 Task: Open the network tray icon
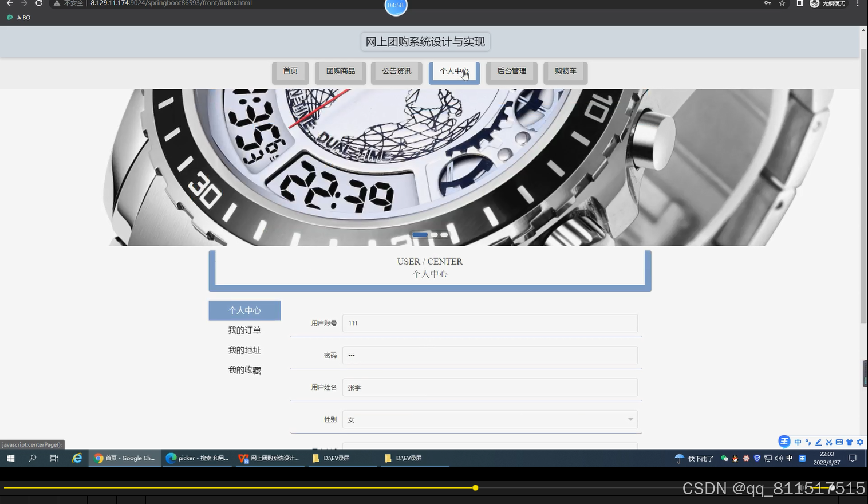click(768, 458)
